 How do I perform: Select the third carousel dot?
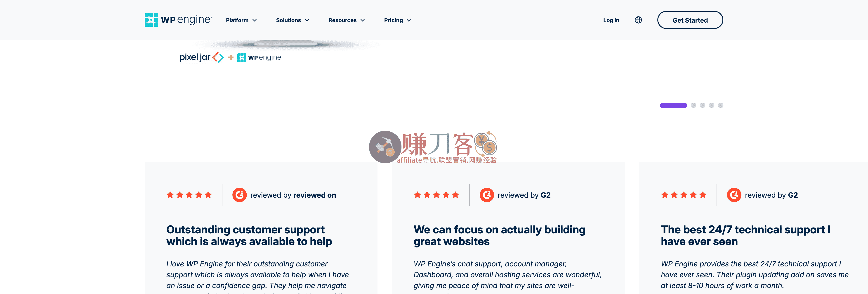coord(703,106)
